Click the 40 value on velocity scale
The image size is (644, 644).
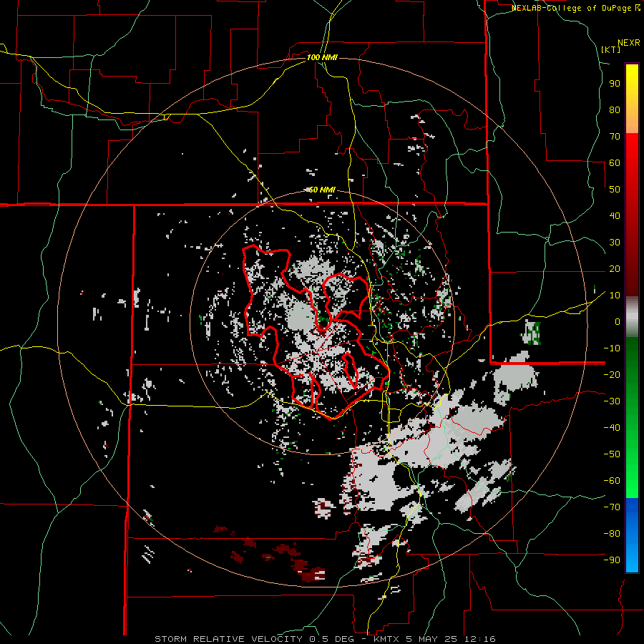click(x=615, y=216)
